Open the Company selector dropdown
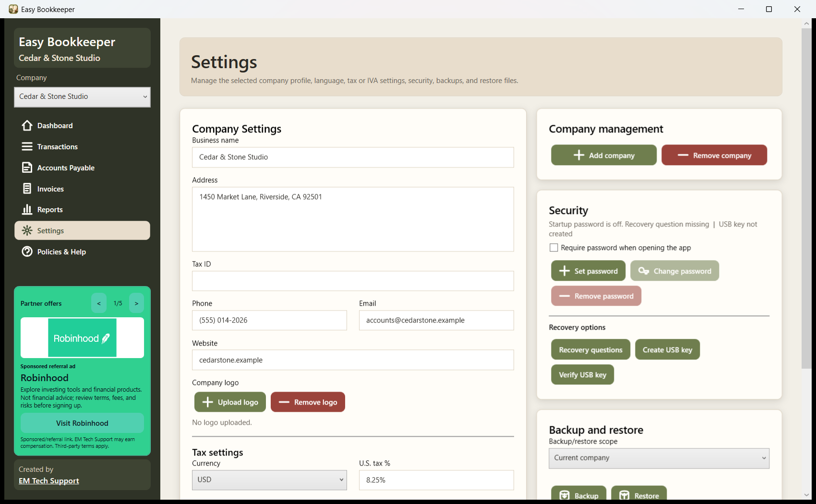 point(82,97)
